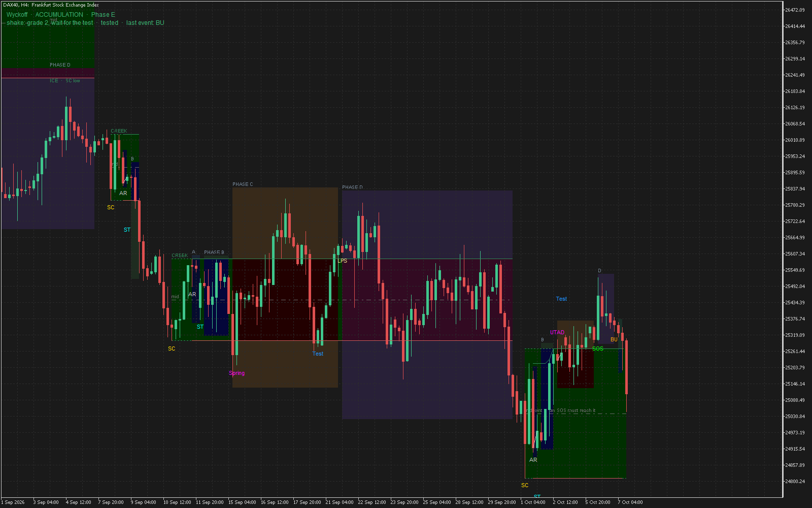The width and height of the screenshot is (812, 508).
Task: Click the magenta 'Spring' event marker
Action: click(236, 373)
